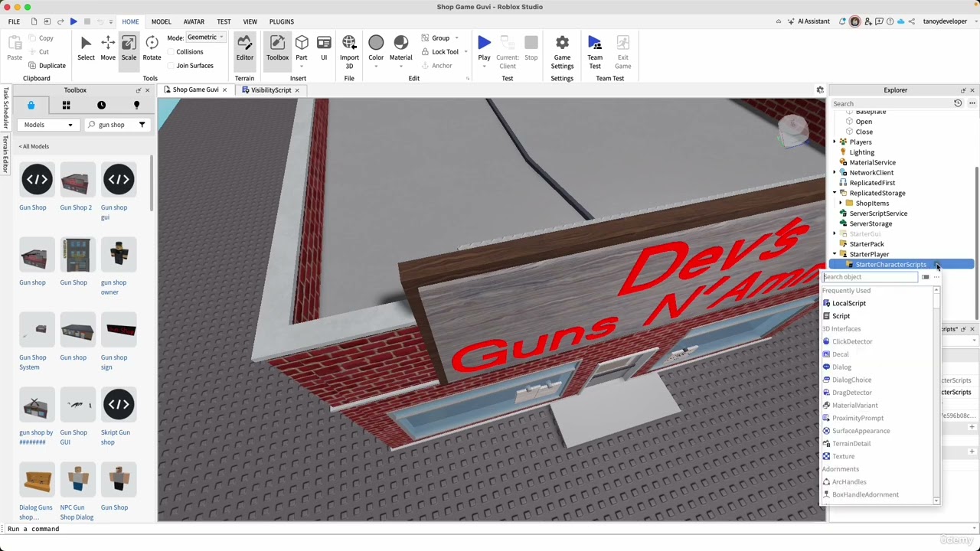Expand the ShopItems folder
The height and width of the screenshot is (551, 980).
(x=841, y=204)
